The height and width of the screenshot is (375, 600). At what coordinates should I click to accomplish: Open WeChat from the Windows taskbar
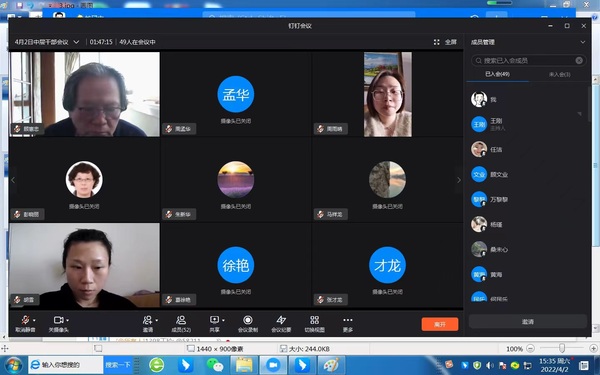click(x=215, y=365)
